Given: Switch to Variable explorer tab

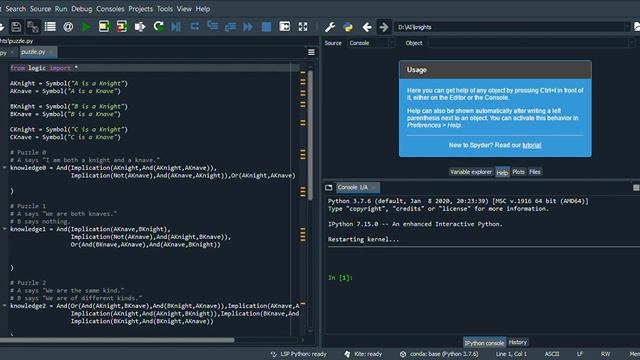Looking at the screenshot, I should pos(471,172).
